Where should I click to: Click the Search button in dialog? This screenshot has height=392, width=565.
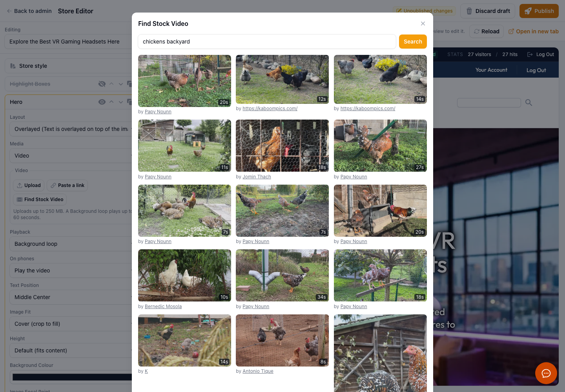coord(413,42)
